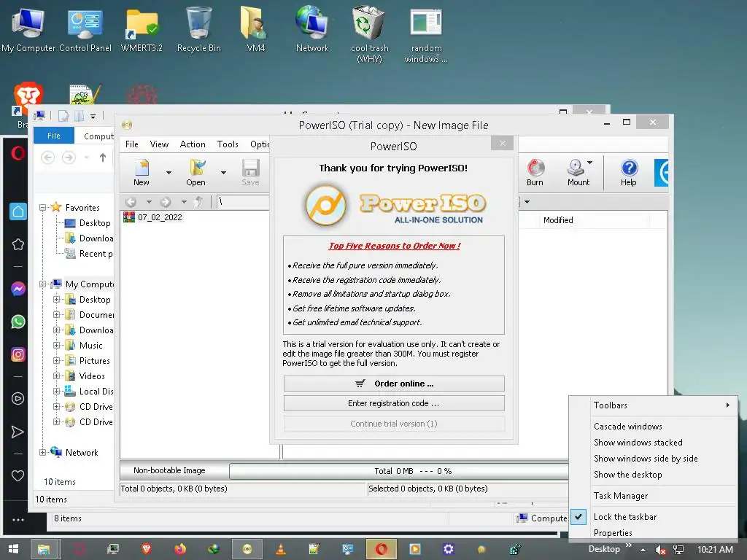Open the New button dropdown arrow
Viewport: 747px width, 560px height.
click(x=169, y=172)
